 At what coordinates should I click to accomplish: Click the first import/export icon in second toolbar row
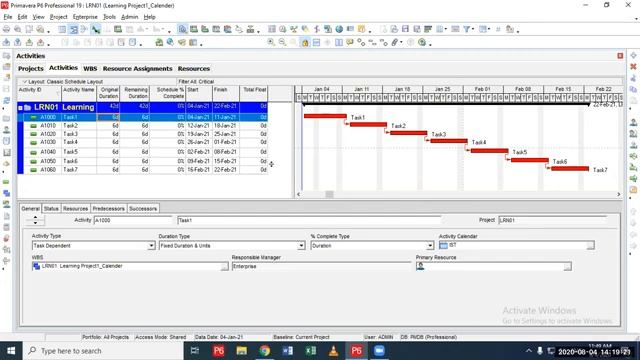(x=6, y=42)
